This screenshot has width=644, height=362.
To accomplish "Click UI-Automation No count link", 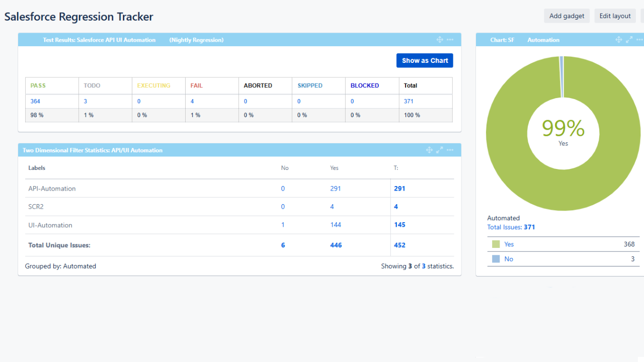I will (283, 225).
